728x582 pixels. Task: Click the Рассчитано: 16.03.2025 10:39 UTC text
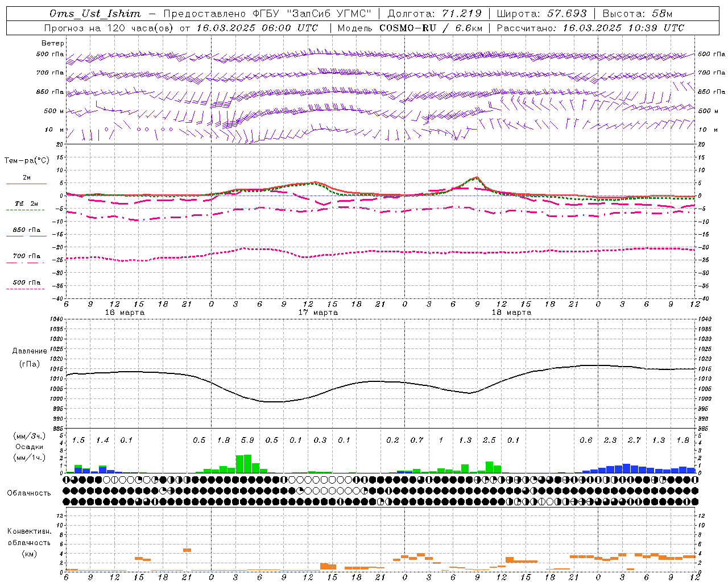tap(590, 28)
